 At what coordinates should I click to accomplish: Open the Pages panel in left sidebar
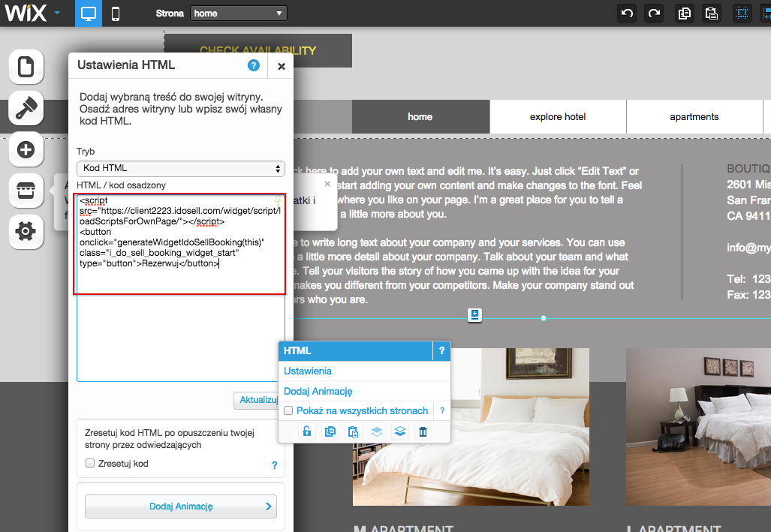[x=26, y=67]
